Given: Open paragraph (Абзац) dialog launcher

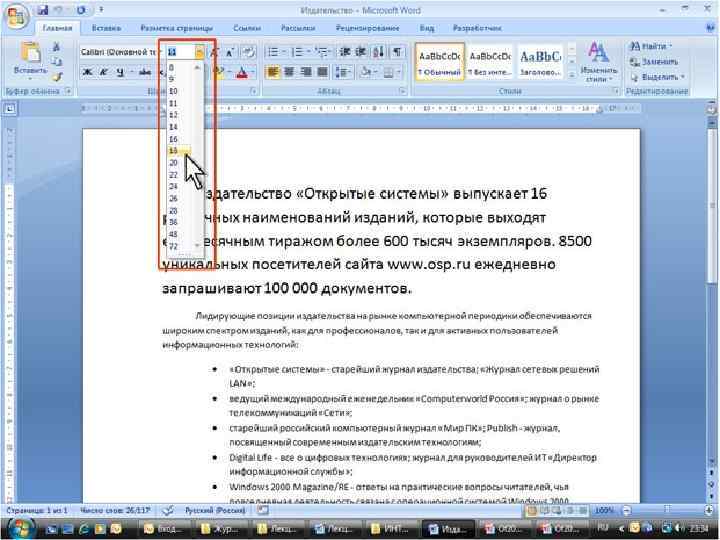Looking at the screenshot, I should tap(403, 91).
